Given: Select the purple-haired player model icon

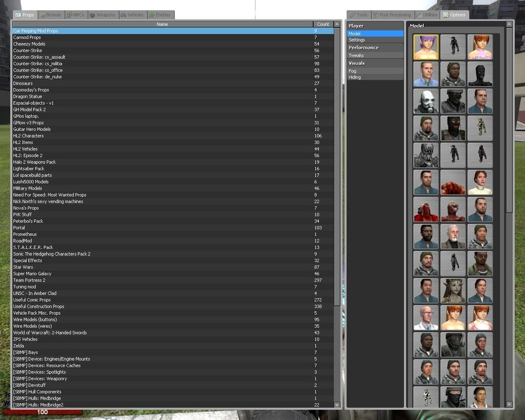Looking at the screenshot, I should 426,47.
